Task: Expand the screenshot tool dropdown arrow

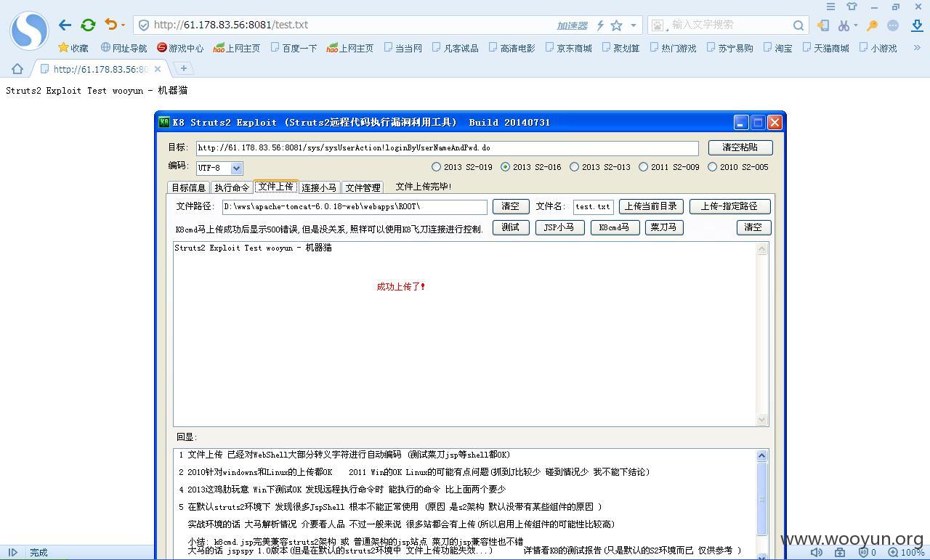Action: coord(855,25)
